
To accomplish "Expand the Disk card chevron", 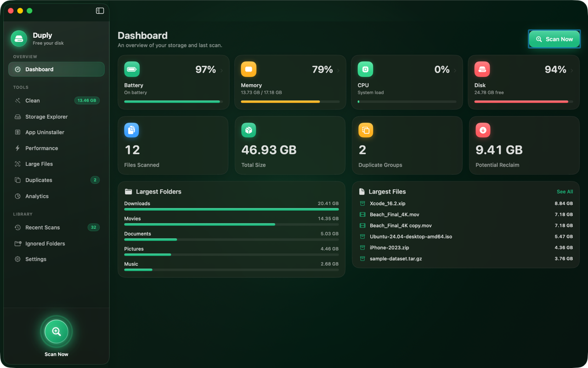I will pos(572,70).
